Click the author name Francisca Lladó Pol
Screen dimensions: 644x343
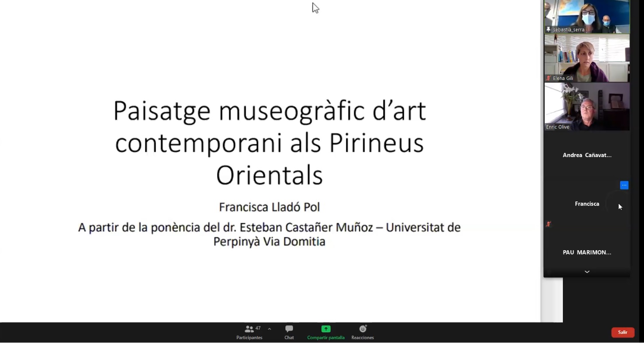point(269,207)
